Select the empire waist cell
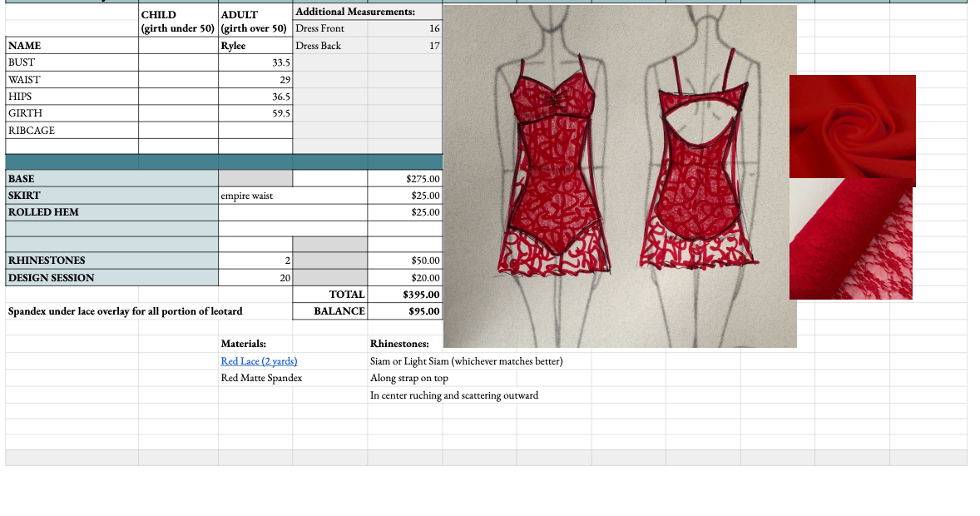 (x=293, y=195)
